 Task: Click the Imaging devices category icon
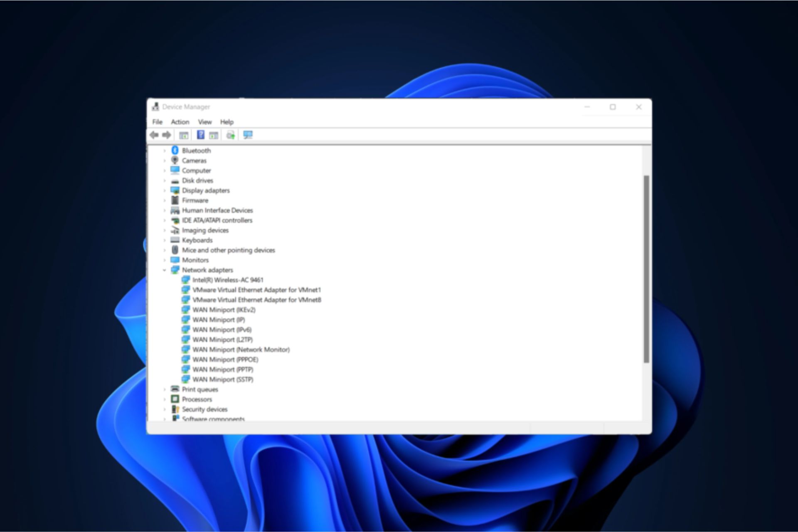pyautogui.click(x=175, y=230)
